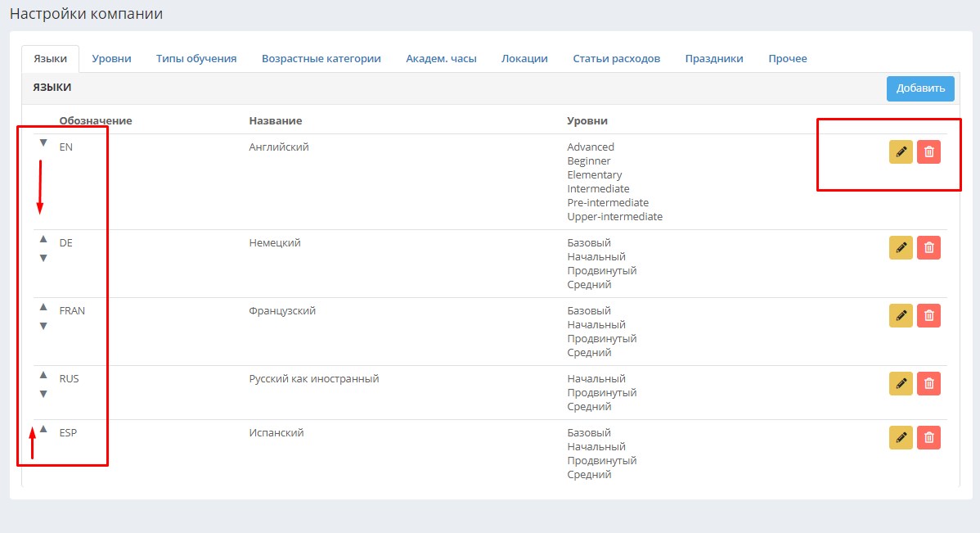The height and width of the screenshot is (533, 980).
Task: Open the Прочее tab
Action: 788,59
